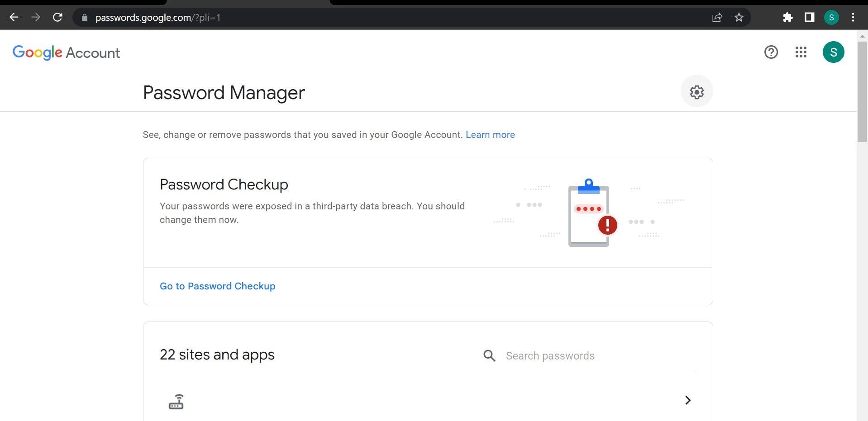Open Password Manager settings gear
The image size is (868, 421).
pos(696,92)
